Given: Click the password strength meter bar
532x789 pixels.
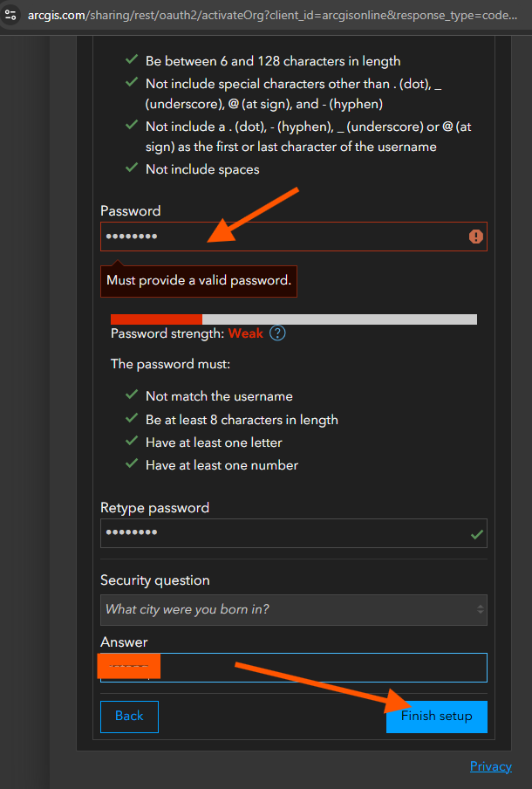Looking at the screenshot, I should (x=294, y=319).
